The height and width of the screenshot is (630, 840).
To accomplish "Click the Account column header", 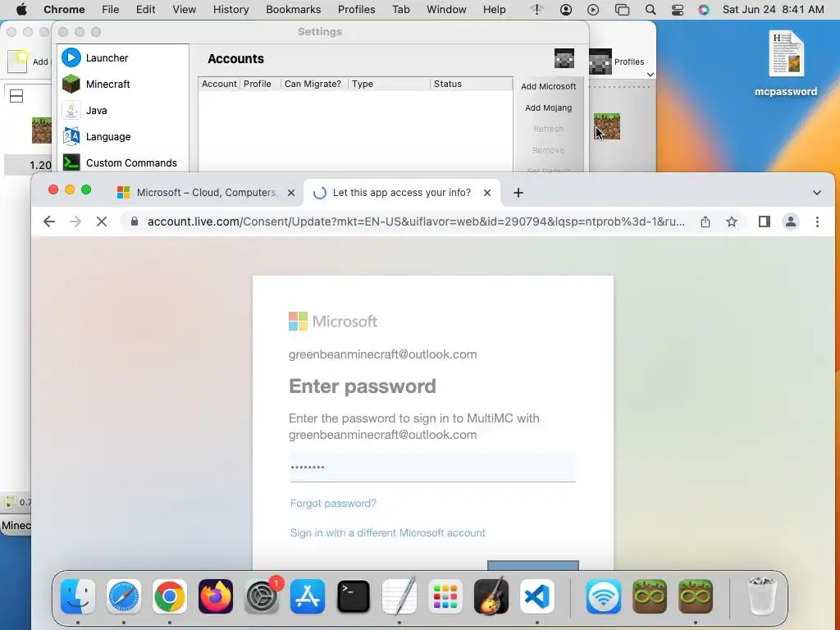I will (218, 84).
